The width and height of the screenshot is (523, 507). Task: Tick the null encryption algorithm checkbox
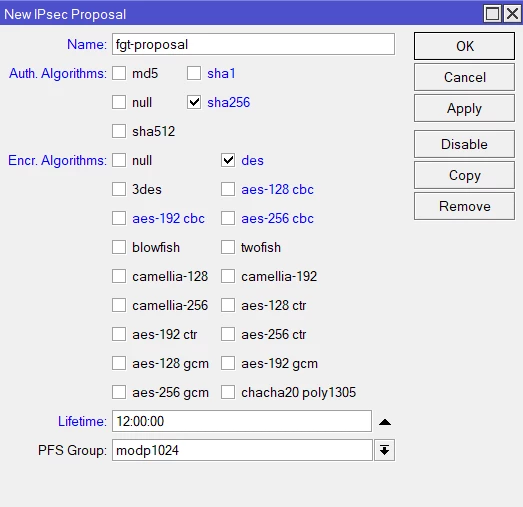click(x=119, y=160)
